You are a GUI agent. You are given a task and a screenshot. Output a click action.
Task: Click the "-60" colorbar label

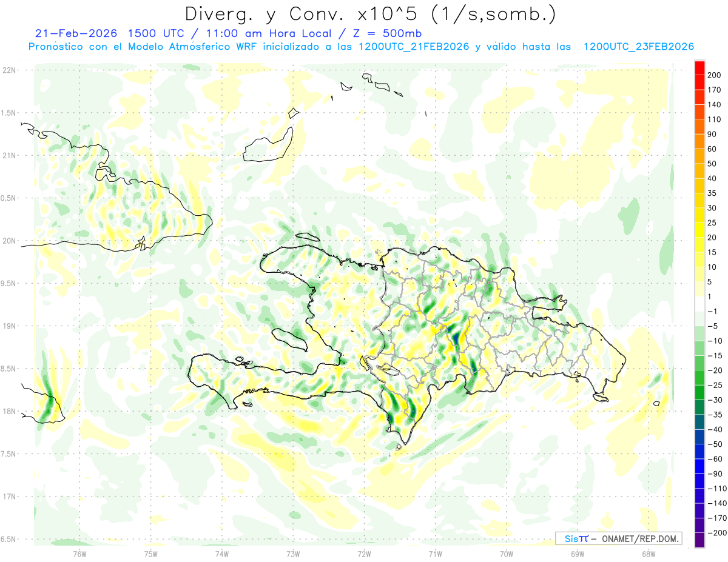[x=716, y=459]
